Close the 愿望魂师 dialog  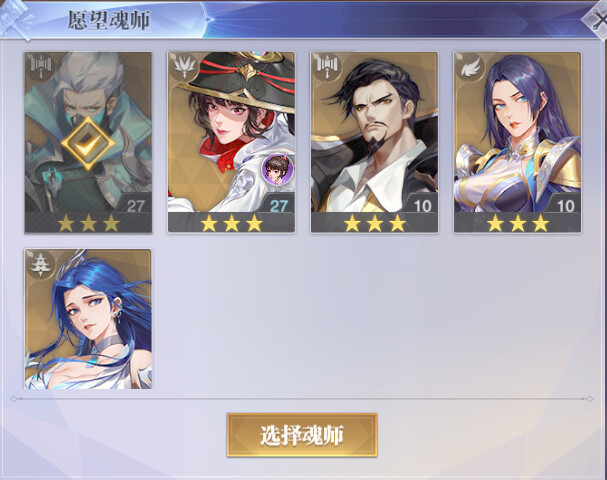(596, 19)
